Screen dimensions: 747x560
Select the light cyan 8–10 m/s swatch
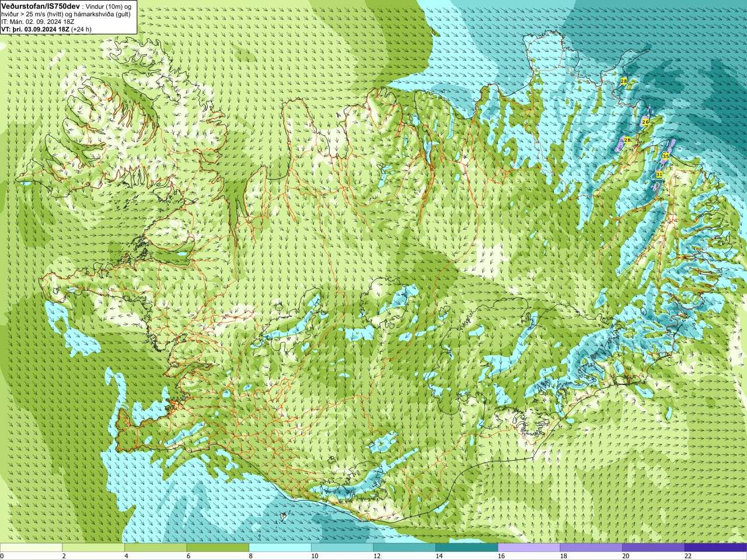coord(280,548)
